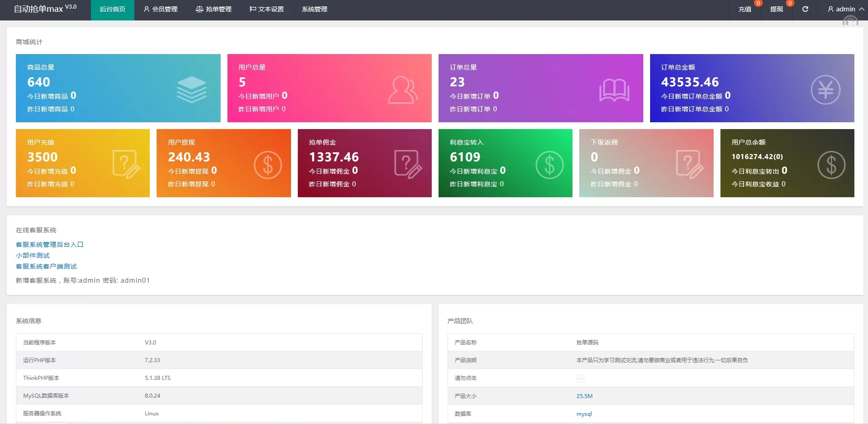Click the 25.5M product size link
This screenshot has height=424, width=868.
pos(584,396)
